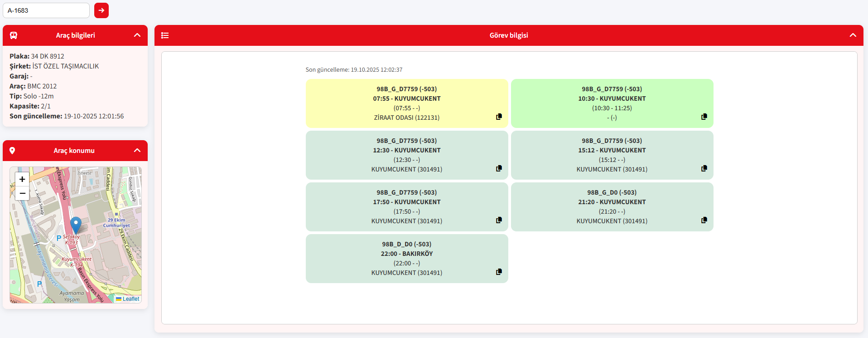Zoom out on the map
Image resolution: width=868 pixels, height=338 pixels.
pos(22,193)
